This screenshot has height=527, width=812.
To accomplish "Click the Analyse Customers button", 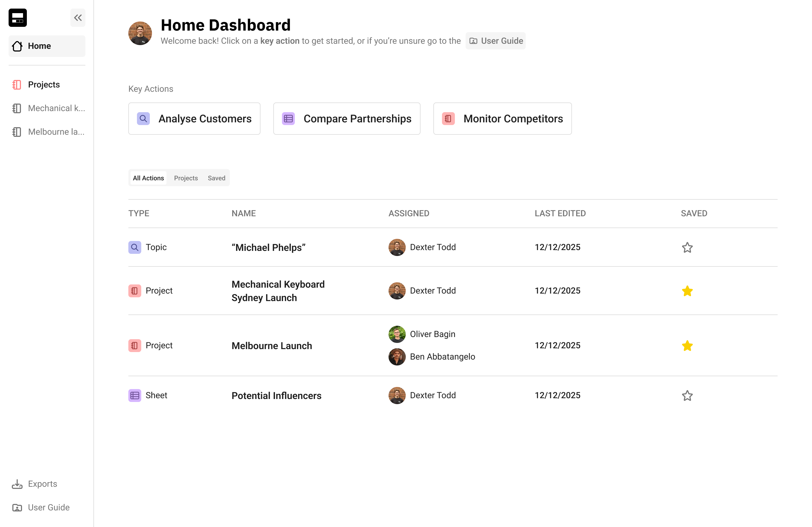I will point(194,119).
